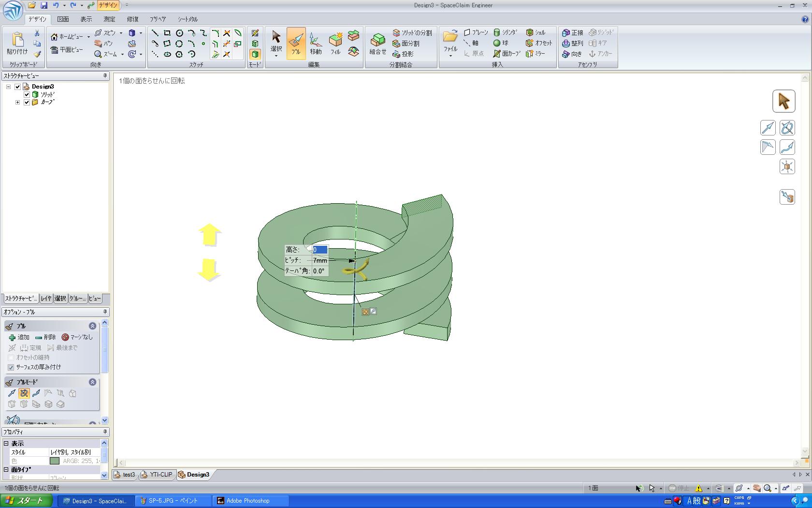Insert a シリンダ (Cylinder)
This screenshot has height=508, width=812.
[506, 32]
